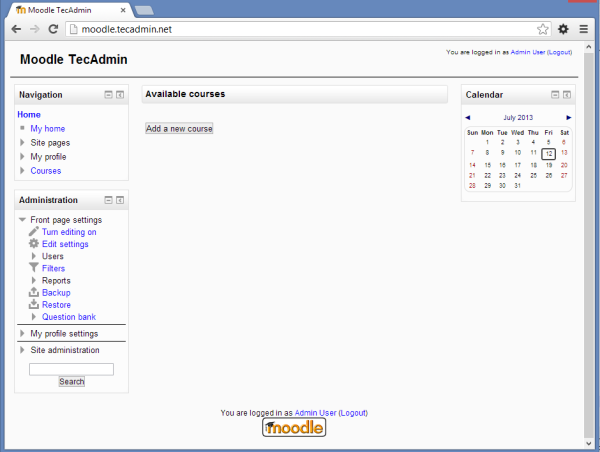
Task: Click the Moodle logo at page bottom
Action: 294,428
